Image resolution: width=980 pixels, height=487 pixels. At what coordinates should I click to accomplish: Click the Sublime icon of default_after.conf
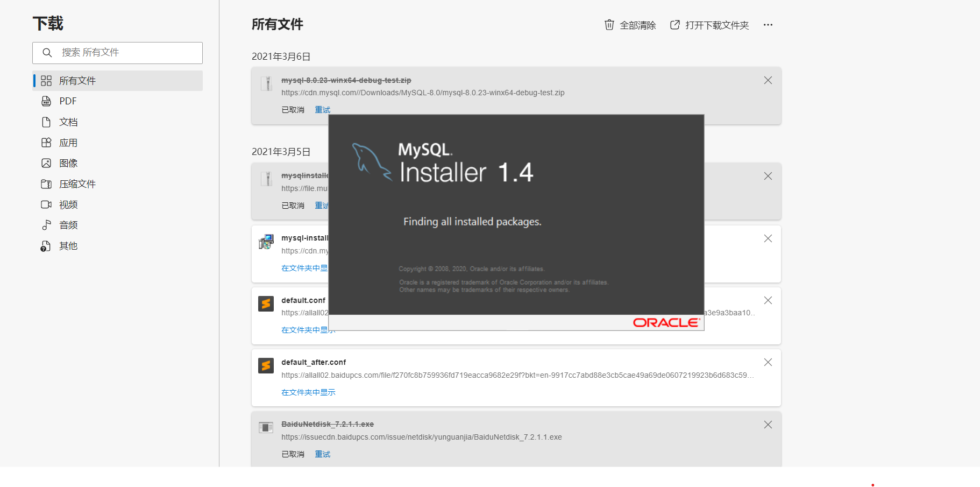tap(266, 366)
